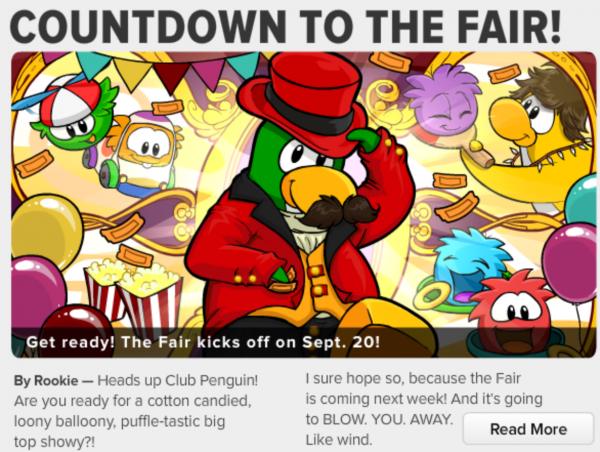
Task: Select the purple puffle in the banner
Action: click(444, 98)
